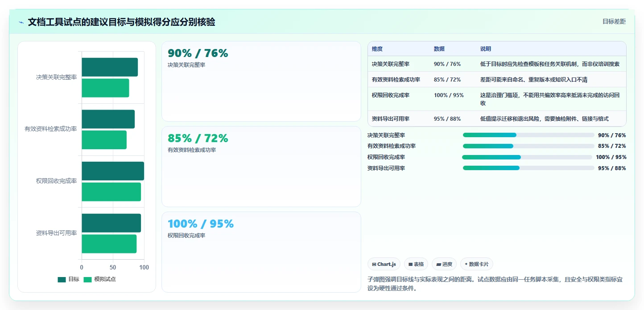Viewport: 644px width, 310px height.
Task: Click the 85% / 72% value in the table
Action: click(x=447, y=80)
